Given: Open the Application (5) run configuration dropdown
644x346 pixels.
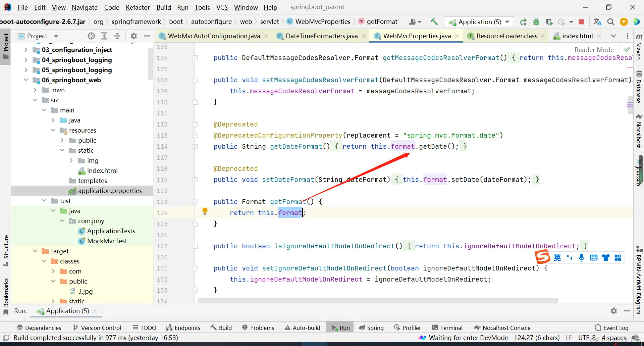Looking at the screenshot, I should (479, 22).
